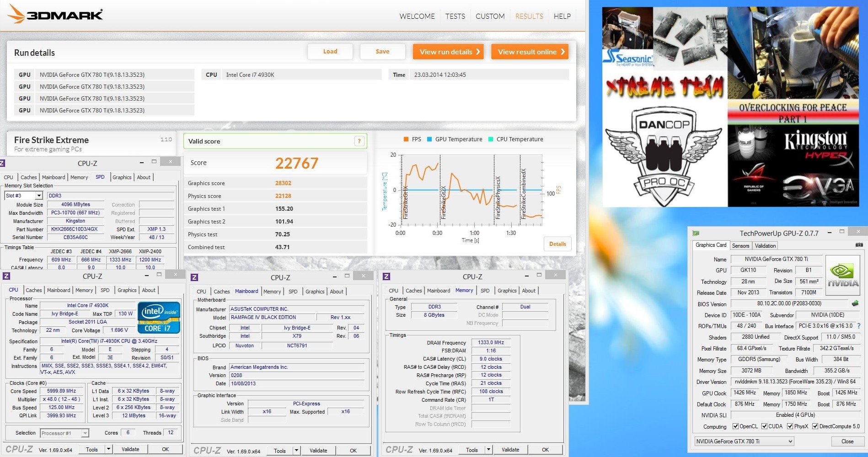
Task: Select the RESULTS section in 3DMark
Action: click(529, 16)
